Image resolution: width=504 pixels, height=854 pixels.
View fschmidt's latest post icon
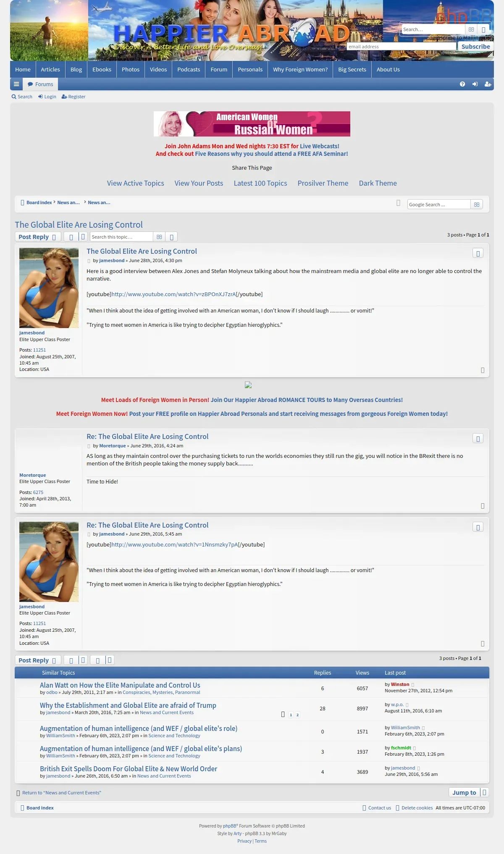click(x=415, y=748)
